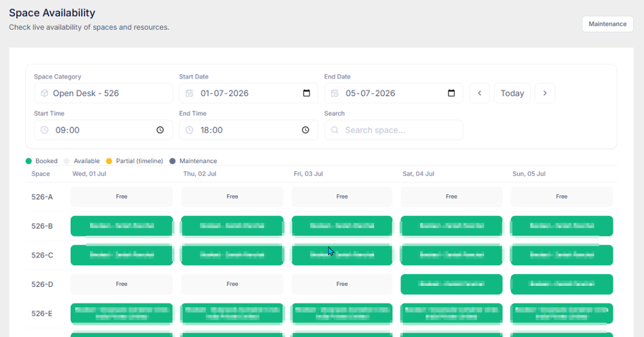
Task: Click the magnifier icon in Search field
Action: (x=335, y=130)
